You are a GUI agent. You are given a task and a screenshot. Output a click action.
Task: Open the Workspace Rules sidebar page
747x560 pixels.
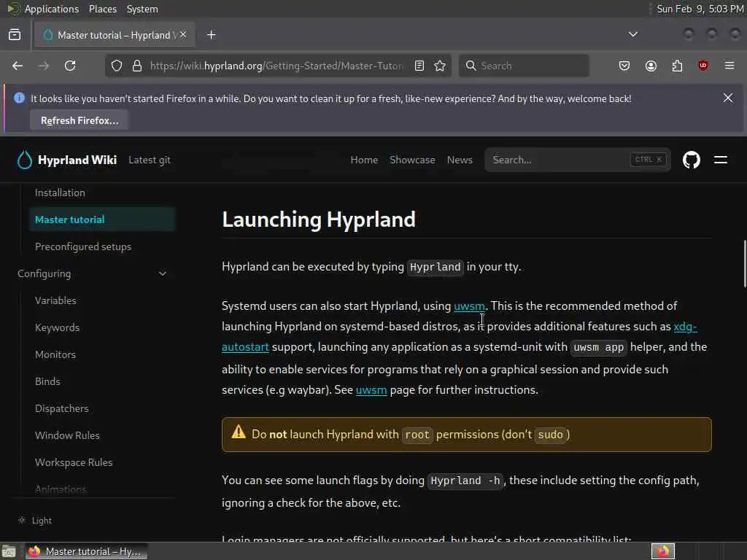click(x=74, y=462)
